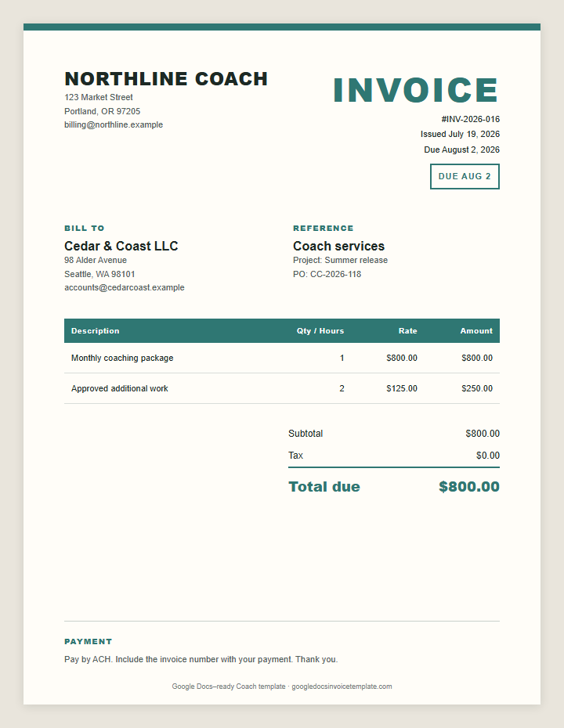Click the Issued July 19, 2026 date

pyautogui.click(x=460, y=134)
